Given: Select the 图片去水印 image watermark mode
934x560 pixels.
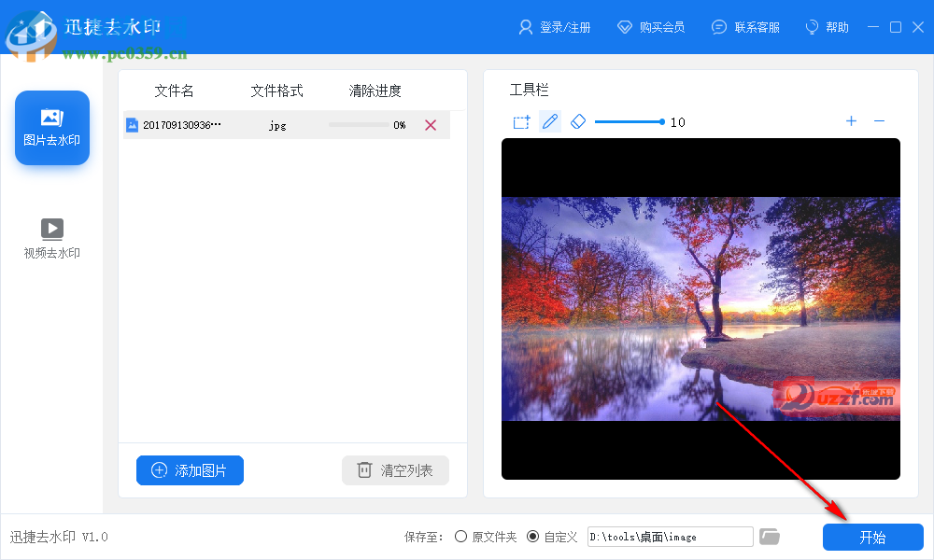Looking at the screenshot, I should 51,128.
